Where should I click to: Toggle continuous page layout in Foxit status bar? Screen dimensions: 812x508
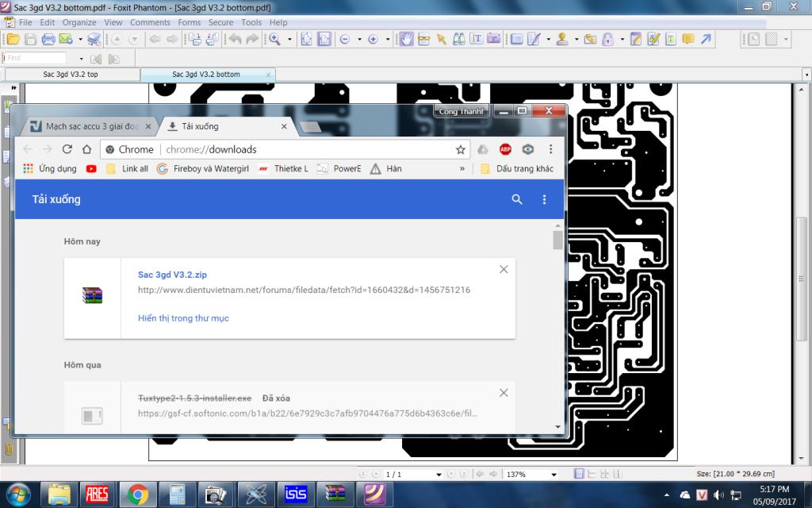(592, 474)
